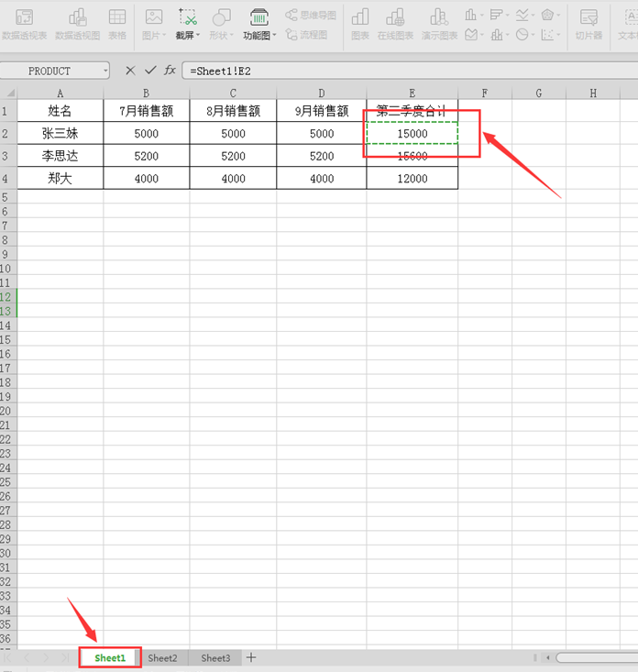The height and width of the screenshot is (672, 638).
Task: Insert a table with 表格 icon
Action: [x=117, y=24]
